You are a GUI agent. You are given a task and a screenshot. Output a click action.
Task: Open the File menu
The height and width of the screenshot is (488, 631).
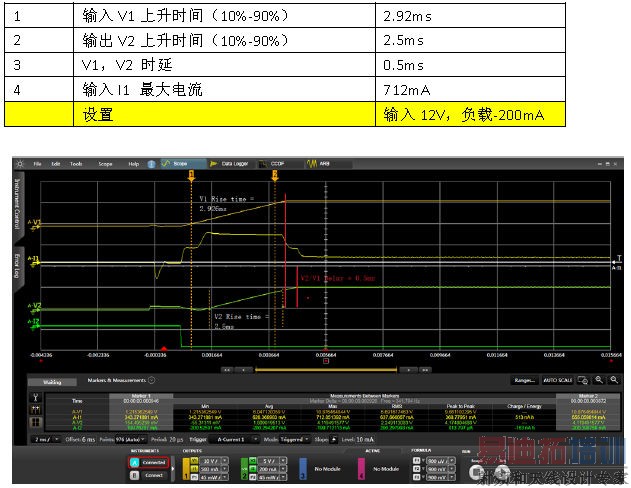point(37,164)
